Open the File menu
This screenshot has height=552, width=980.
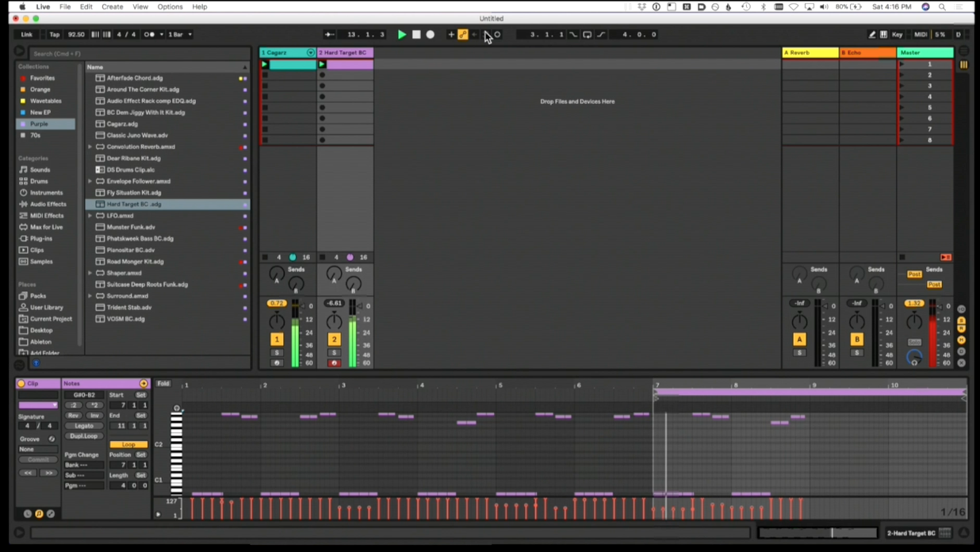point(65,6)
